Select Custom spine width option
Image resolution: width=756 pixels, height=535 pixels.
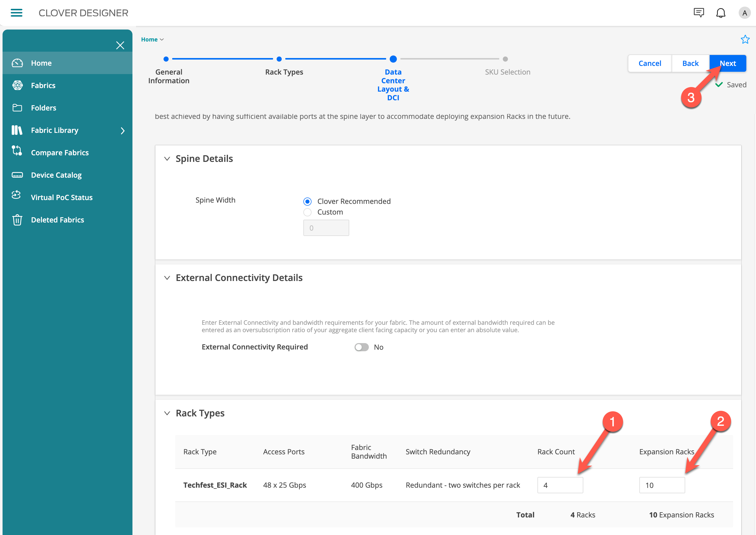click(307, 212)
